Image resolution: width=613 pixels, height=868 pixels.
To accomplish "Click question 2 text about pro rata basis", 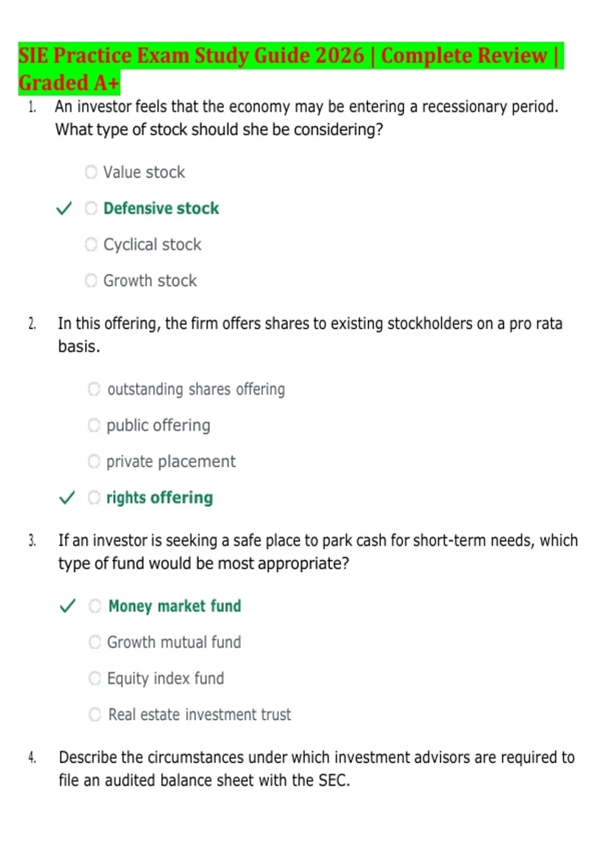I will (x=310, y=335).
